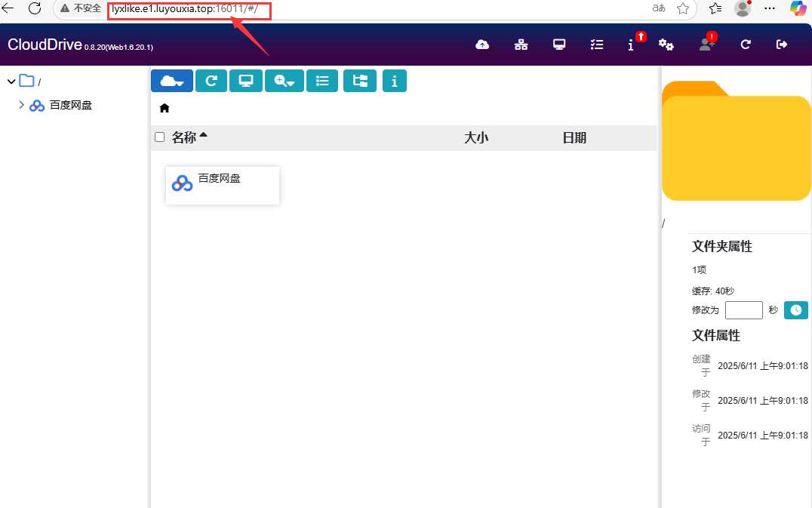Switch to tree view in the toolbar

pos(360,81)
